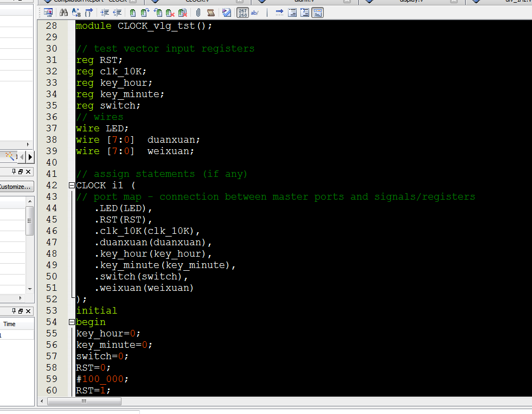Click the line 'reg key_minute;'
Image resolution: width=532 pixels, height=414 pixels.
point(120,94)
